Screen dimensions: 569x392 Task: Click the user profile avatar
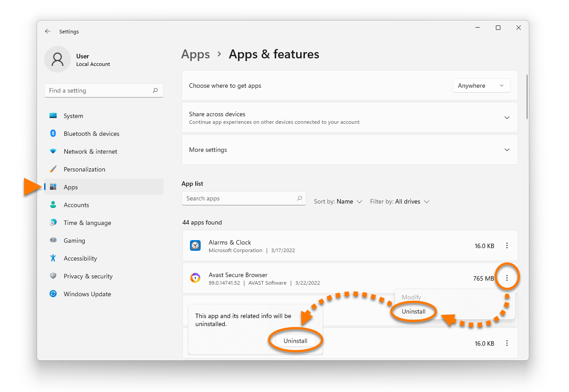(58, 59)
